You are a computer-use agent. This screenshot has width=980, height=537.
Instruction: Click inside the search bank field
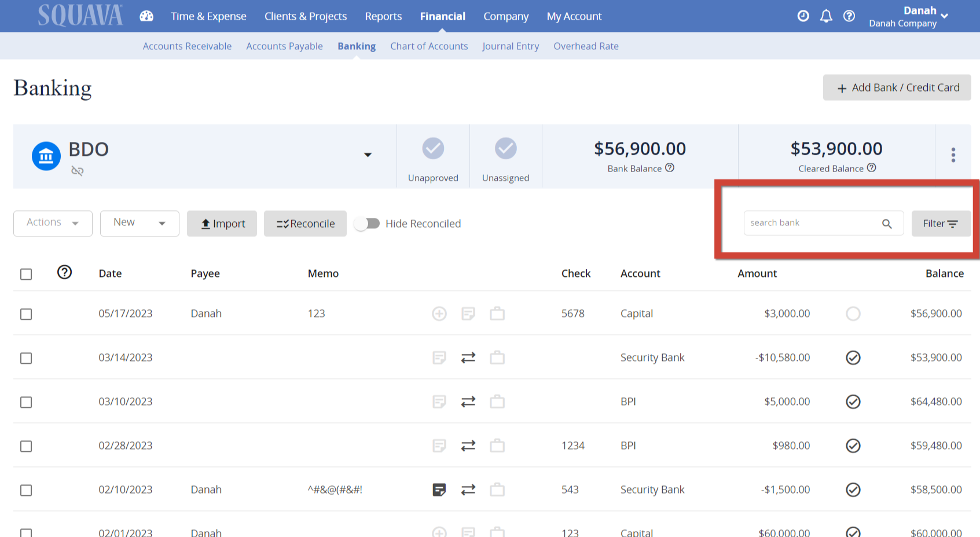pyautogui.click(x=810, y=223)
